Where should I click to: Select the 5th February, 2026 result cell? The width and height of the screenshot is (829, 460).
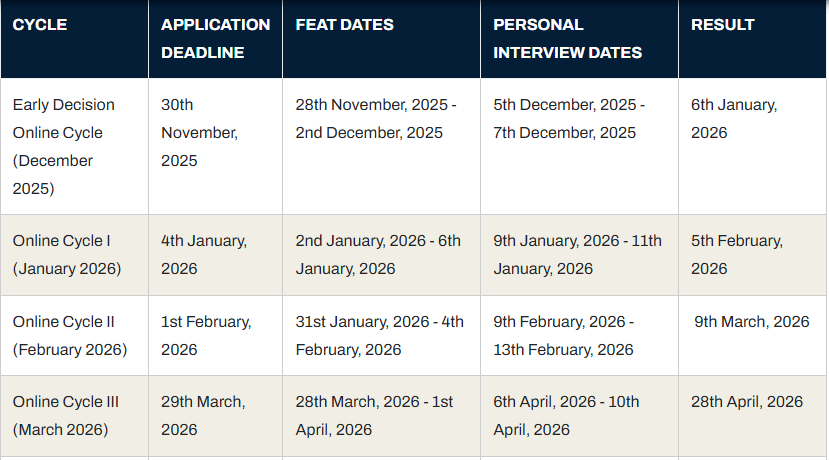pos(737,254)
